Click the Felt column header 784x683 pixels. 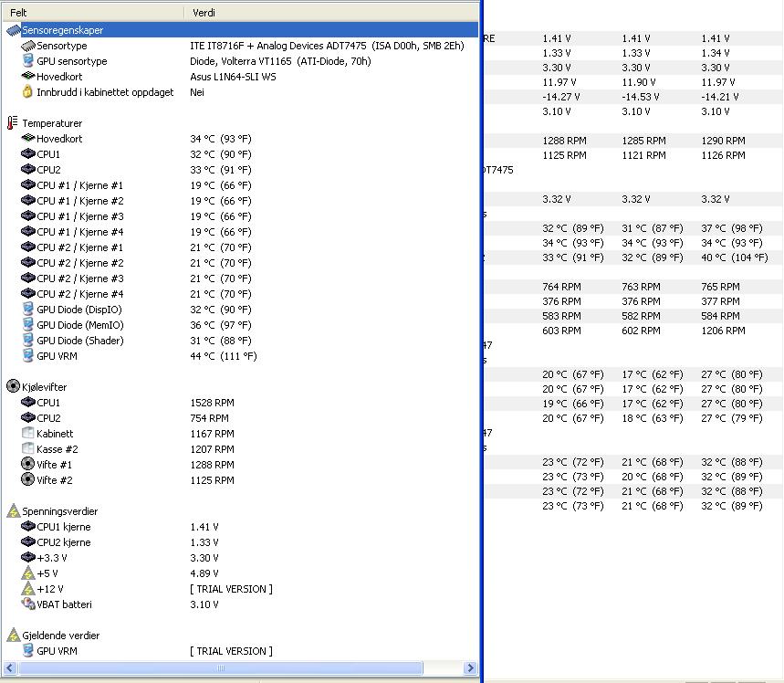coord(93,13)
